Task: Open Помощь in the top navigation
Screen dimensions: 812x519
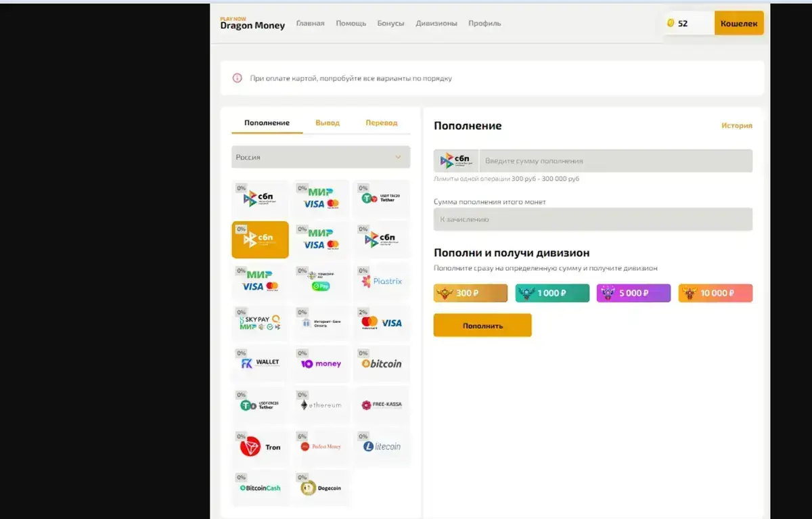Action: point(351,23)
